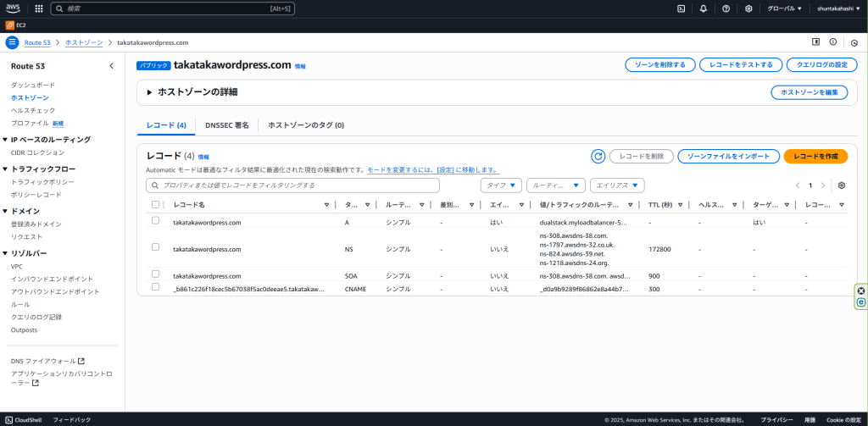Collapse the Route 53 side navigation
Viewport: 868px width, 426px height.
pos(111,66)
